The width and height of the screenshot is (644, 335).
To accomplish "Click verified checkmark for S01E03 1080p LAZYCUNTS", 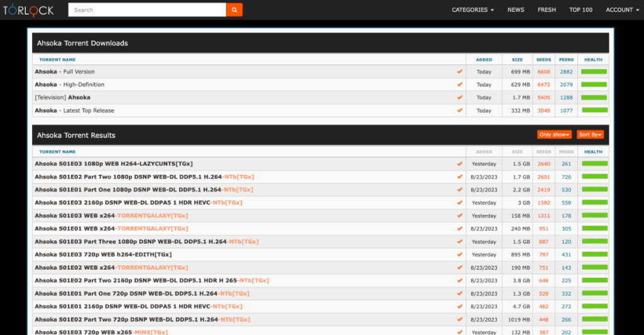I will tap(460, 164).
